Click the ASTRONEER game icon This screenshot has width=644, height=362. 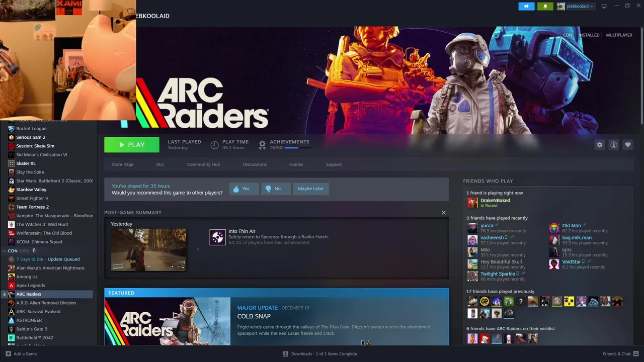click(x=11, y=320)
